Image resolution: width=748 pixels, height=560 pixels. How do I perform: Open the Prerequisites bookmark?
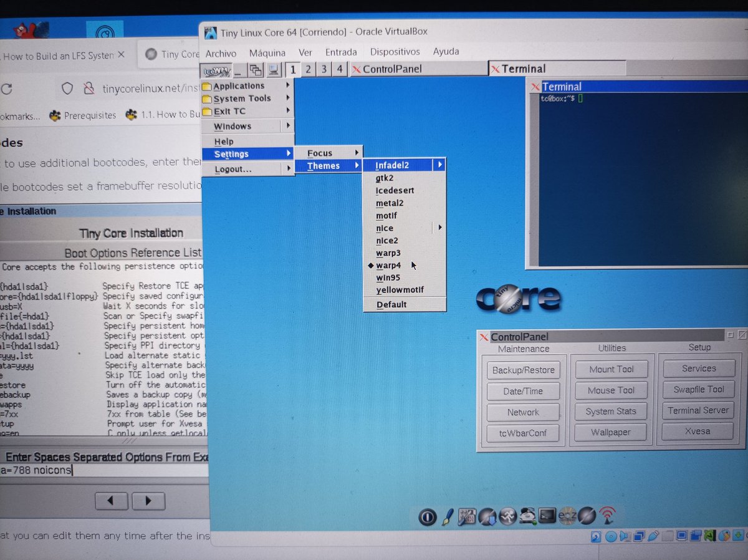[83, 115]
